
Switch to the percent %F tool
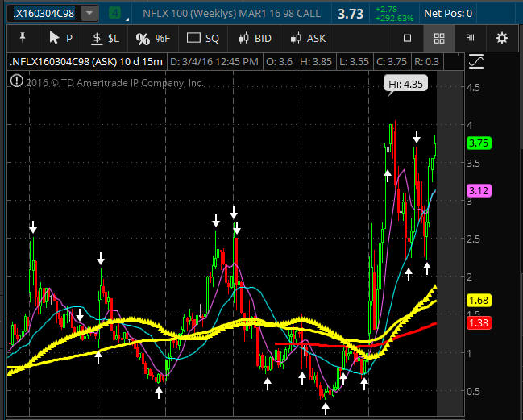pyautogui.click(x=152, y=38)
